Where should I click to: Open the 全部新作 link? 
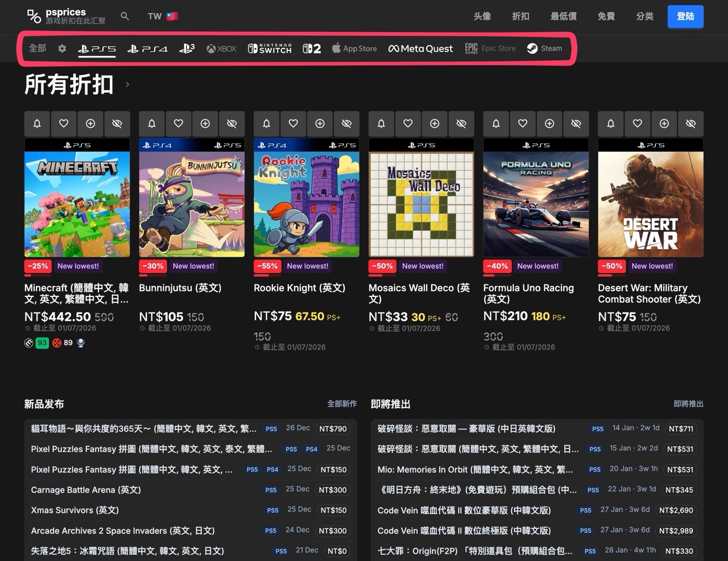click(x=342, y=404)
